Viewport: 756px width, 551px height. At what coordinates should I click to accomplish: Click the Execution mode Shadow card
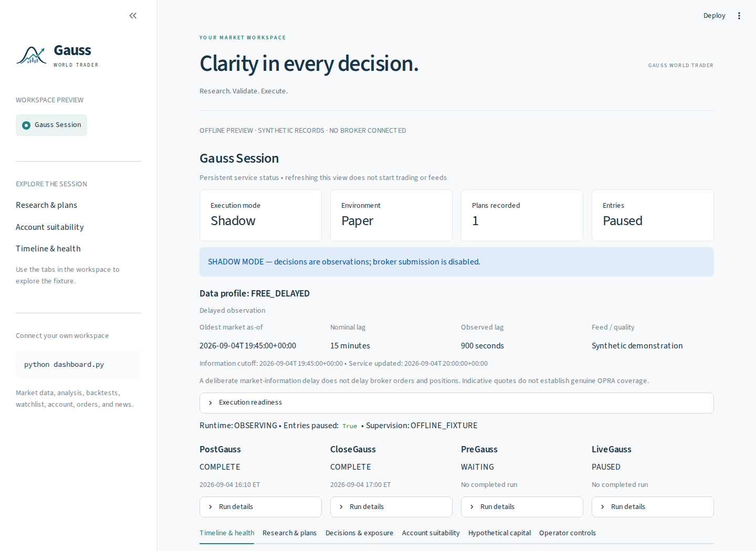[260, 215]
